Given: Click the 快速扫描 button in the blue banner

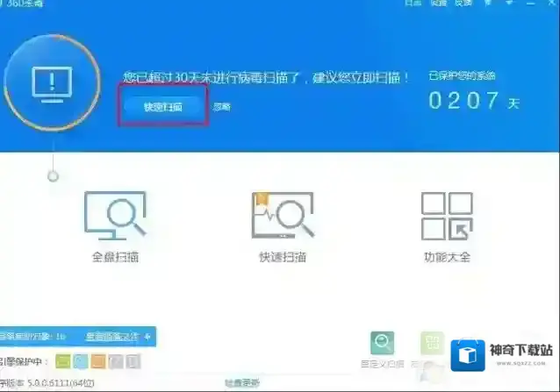Looking at the screenshot, I should [163, 106].
